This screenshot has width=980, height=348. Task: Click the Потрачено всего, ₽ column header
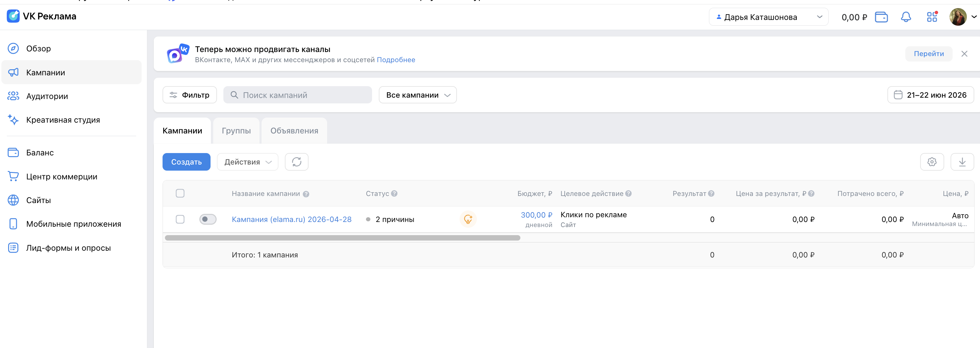tap(870, 194)
